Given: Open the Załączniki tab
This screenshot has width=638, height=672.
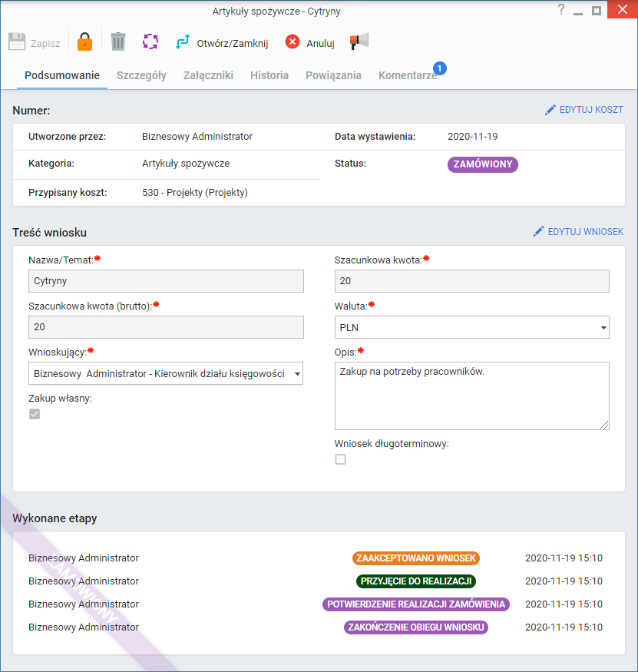Looking at the screenshot, I should pyautogui.click(x=208, y=75).
